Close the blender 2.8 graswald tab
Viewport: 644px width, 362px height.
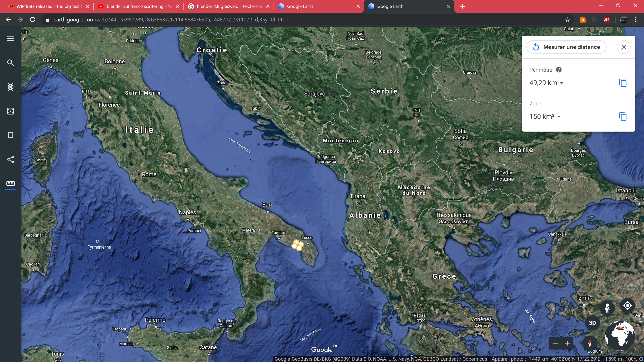pyautogui.click(x=268, y=7)
